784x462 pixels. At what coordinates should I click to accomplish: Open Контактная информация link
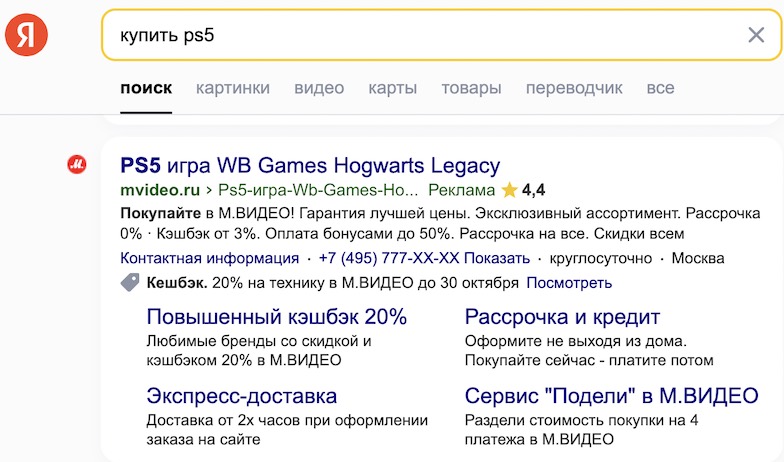coord(210,258)
